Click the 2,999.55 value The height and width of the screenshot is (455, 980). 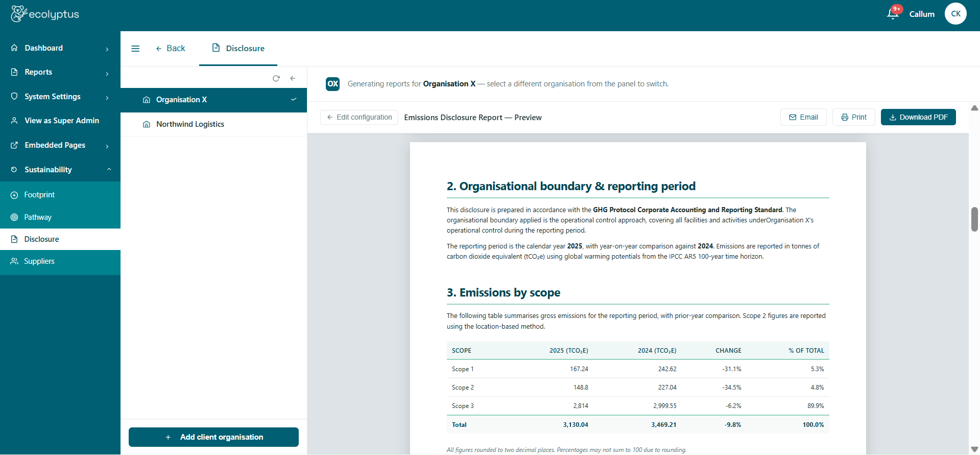coord(665,406)
